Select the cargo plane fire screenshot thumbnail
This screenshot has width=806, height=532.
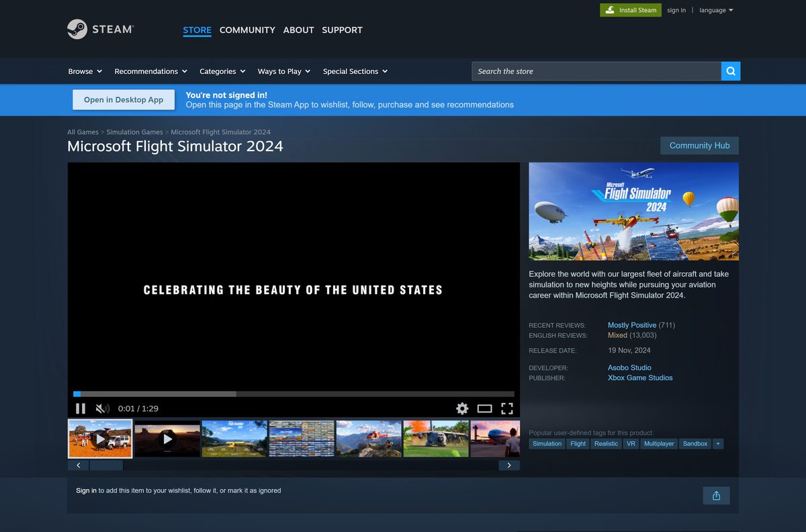[x=436, y=439]
